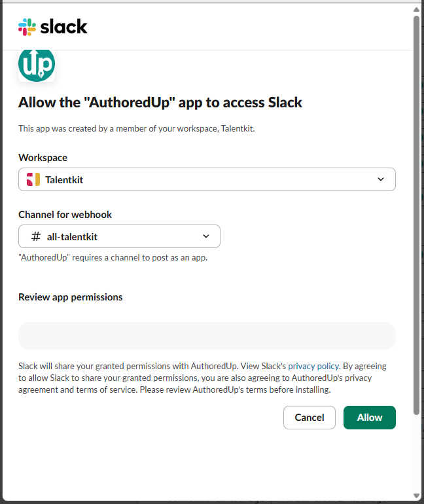Click the Allow AuthoredUp app heading

coord(160,103)
